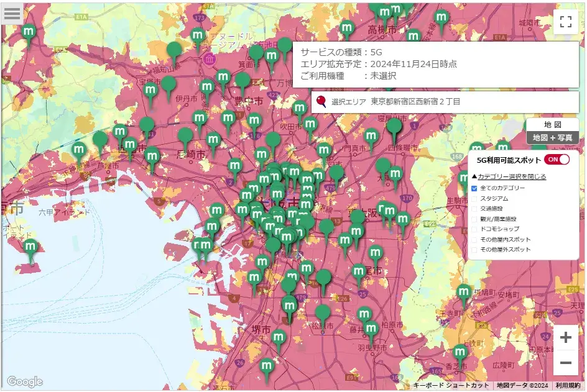Click the エリア拡充予定 date line
Screen dimensions: 587x392
coord(379,64)
